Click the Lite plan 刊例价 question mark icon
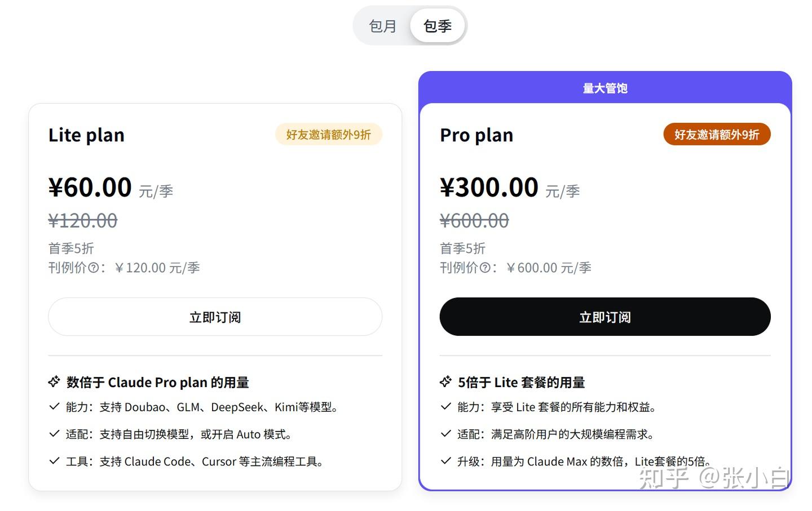The width and height of the screenshot is (812, 511). 93,268
